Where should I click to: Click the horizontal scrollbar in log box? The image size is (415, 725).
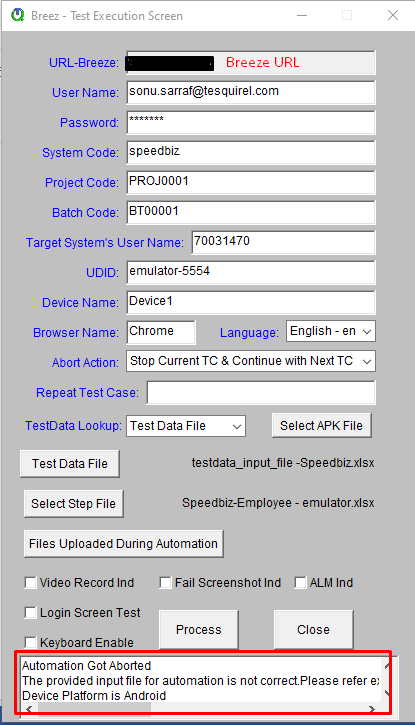click(200, 708)
